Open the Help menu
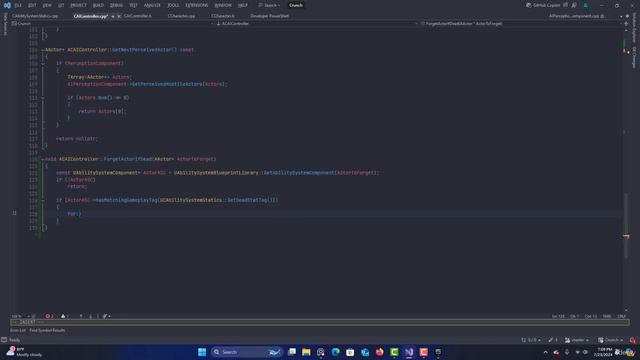This screenshot has height=360, width=640. click(x=243, y=5)
